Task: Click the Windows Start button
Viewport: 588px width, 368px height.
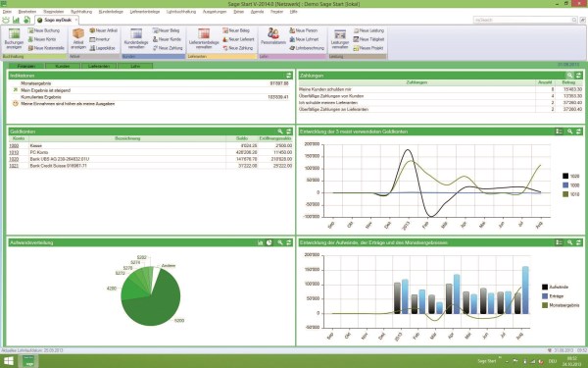Action: click(x=8, y=361)
